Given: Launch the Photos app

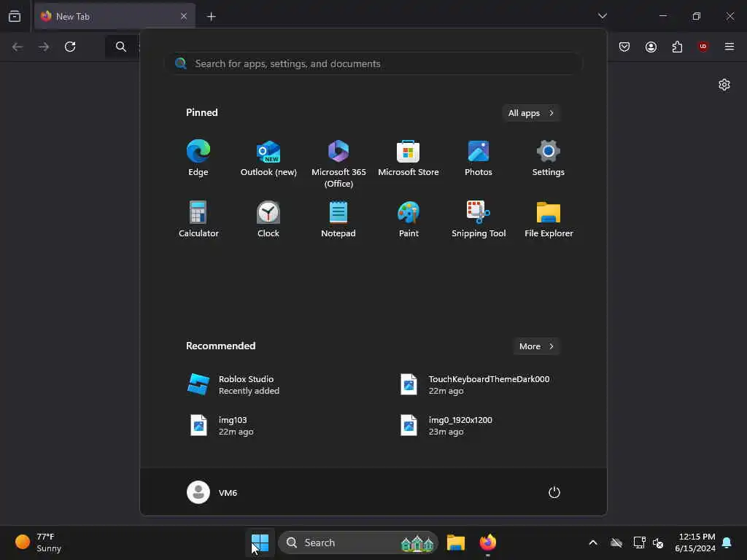Looking at the screenshot, I should 479,158.
